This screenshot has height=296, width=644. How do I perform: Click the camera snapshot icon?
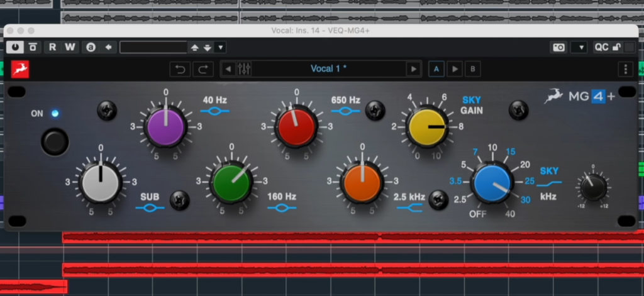pyautogui.click(x=558, y=47)
